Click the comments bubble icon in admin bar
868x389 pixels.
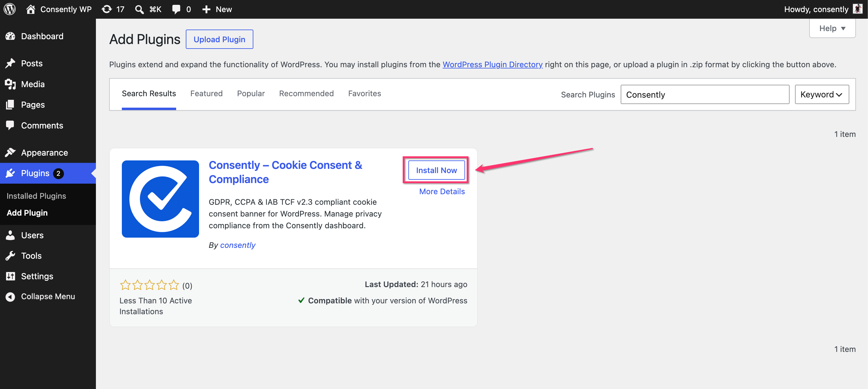[x=176, y=9]
